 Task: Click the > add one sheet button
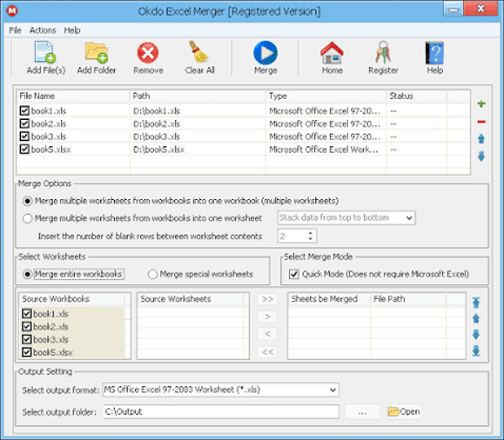click(x=267, y=317)
